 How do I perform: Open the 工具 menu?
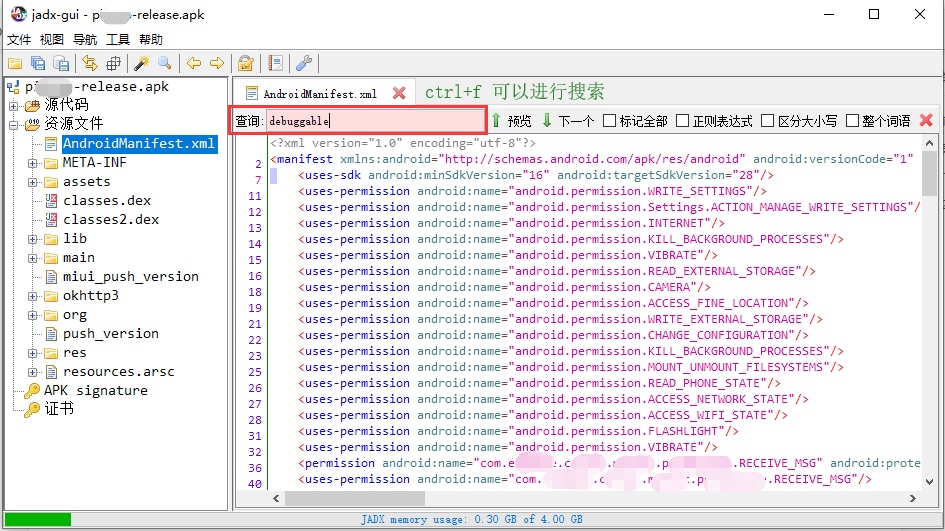(x=118, y=40)
